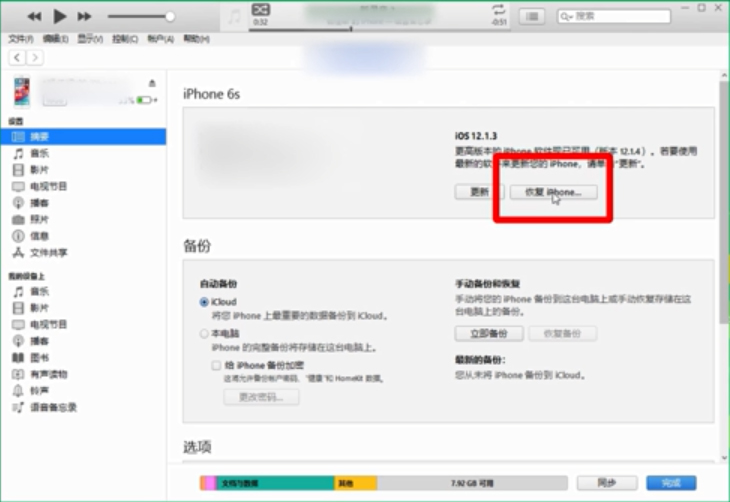This screenshot has height=502, width=730.
Task: Skip to the next track
Action: pyautogui.click(x=84, y=17)
